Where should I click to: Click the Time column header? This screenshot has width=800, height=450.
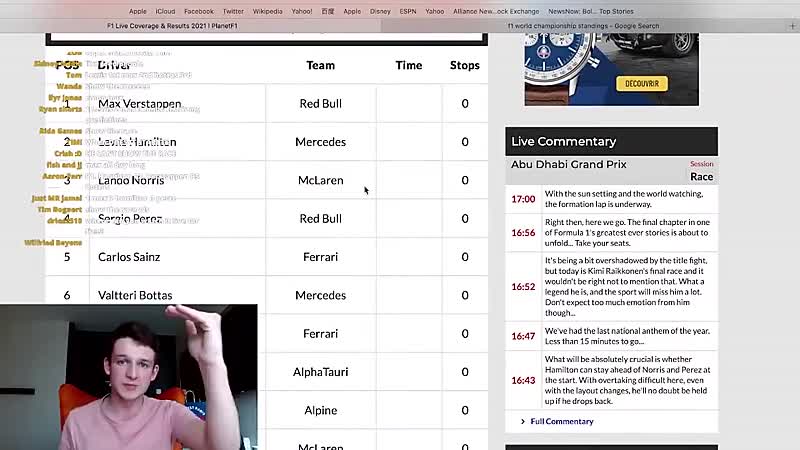[x=408, y=65]
